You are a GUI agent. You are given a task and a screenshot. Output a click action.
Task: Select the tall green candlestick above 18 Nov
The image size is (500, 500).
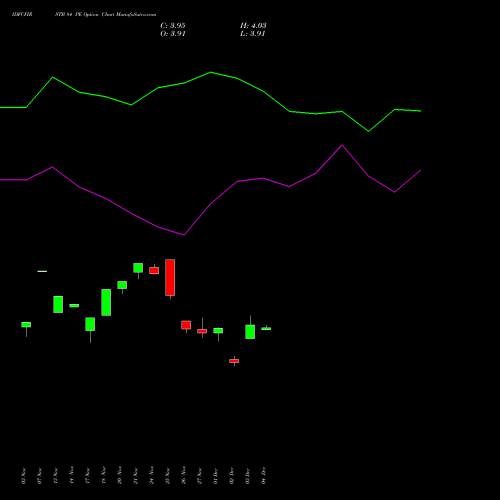pyautogui.click(x=106, y=302)
